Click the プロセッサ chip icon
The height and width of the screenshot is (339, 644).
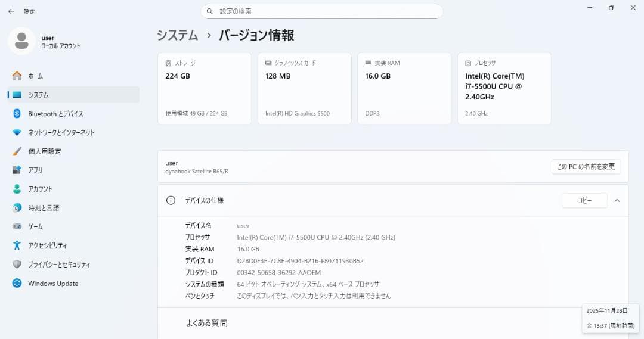click(468, 63)
